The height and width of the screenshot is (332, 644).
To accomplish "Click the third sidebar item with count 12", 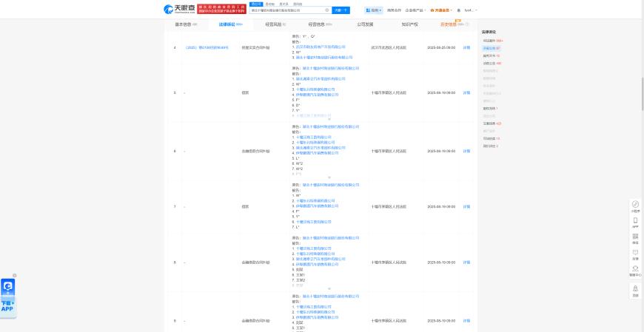I will click(x=491, y=55).
